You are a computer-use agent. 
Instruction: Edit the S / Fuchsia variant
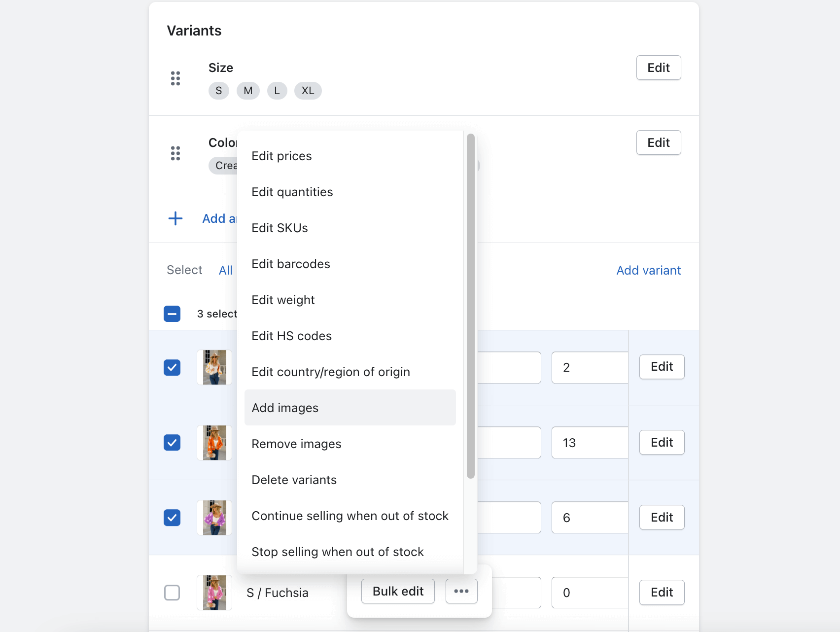[x=662, y=592]
